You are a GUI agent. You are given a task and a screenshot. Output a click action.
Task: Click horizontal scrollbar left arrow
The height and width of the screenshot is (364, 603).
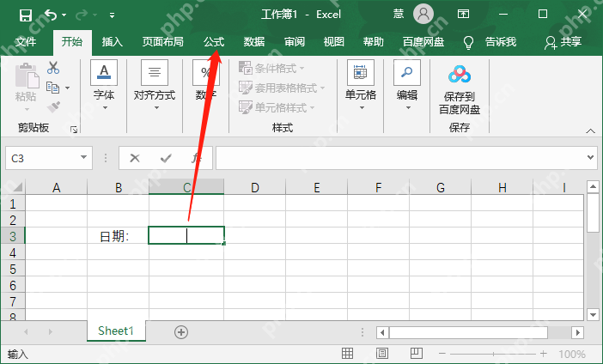[x=382, y=332]
